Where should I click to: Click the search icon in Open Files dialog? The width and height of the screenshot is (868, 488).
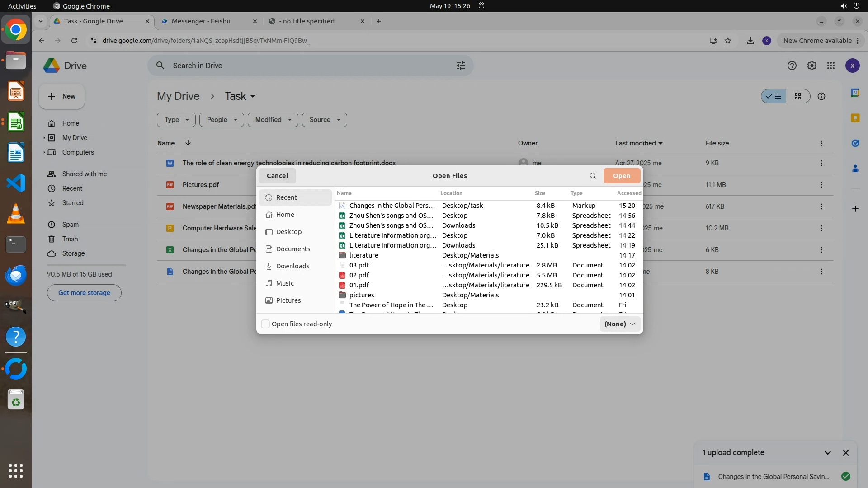pyautogui.click(x=593, y=176)
